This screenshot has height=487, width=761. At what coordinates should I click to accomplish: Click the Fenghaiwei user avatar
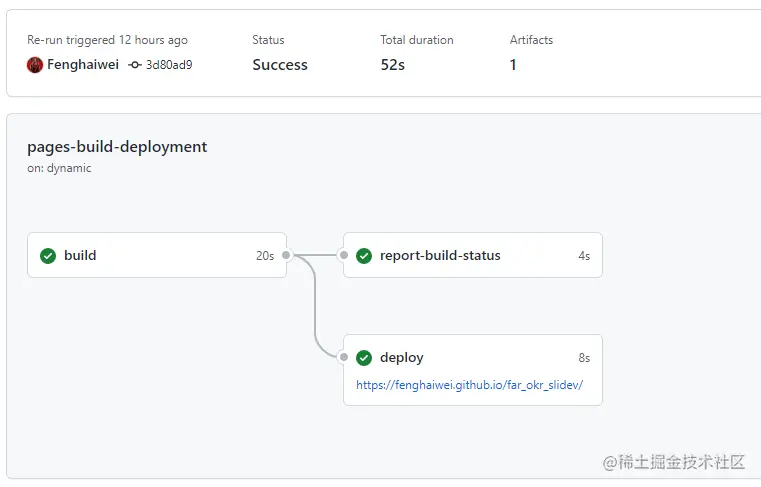tap(35, 65)
